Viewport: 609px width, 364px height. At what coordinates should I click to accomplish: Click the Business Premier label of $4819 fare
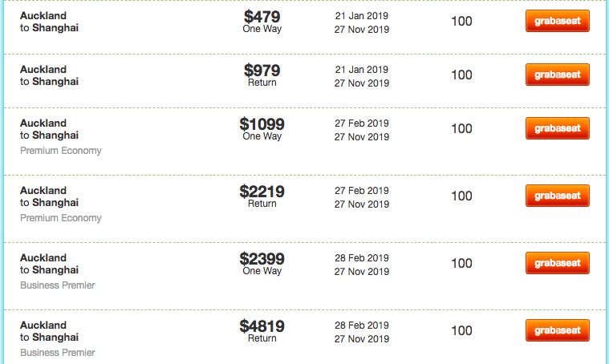58,353
